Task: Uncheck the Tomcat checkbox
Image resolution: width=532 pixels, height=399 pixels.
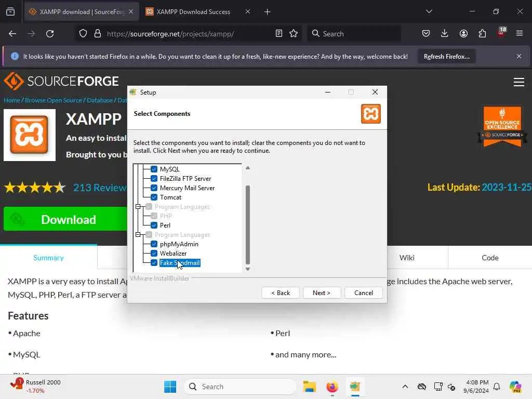Action: click(154, 197)
